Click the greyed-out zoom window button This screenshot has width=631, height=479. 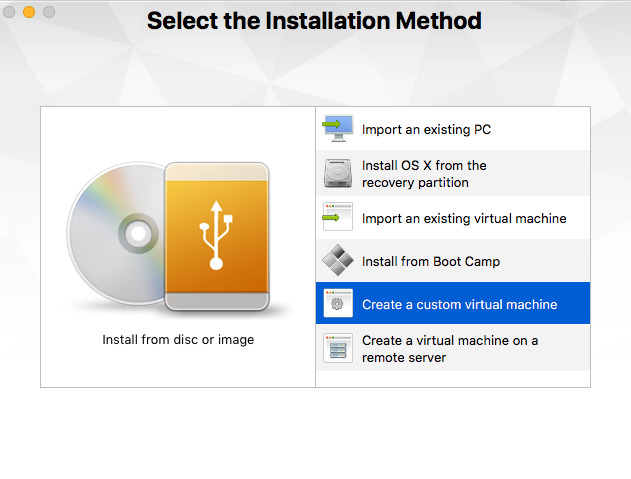(48, 12)
